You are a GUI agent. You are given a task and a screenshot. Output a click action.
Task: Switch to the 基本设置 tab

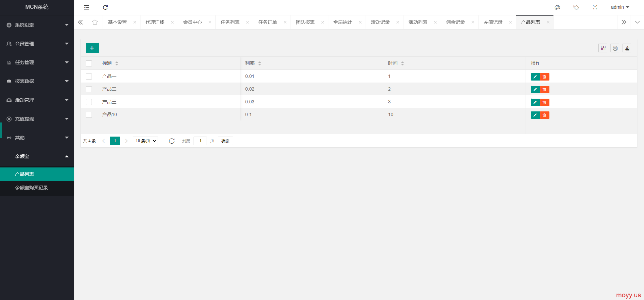tap(117, 22)
